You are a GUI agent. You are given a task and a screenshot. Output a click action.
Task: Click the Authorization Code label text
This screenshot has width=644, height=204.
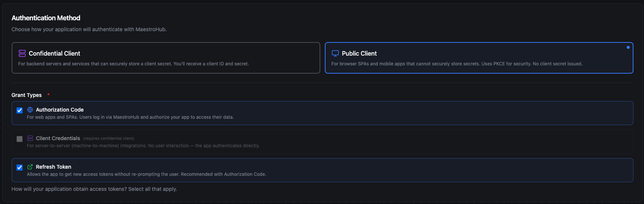(x=60, y=110)
